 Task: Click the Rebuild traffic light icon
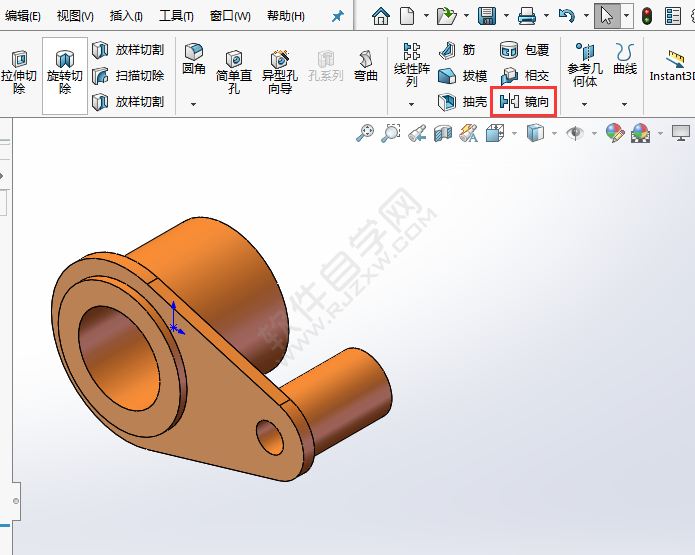pos(647,16)
